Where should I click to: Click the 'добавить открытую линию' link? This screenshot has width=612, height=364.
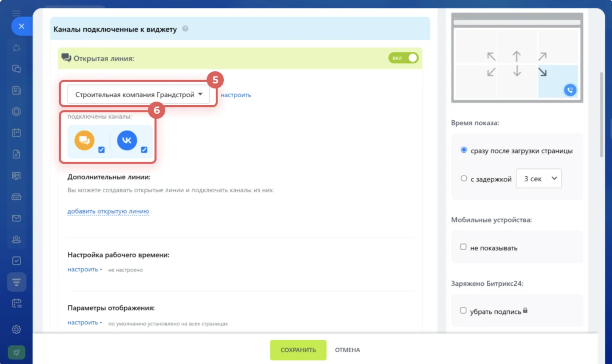pos(108,211)
